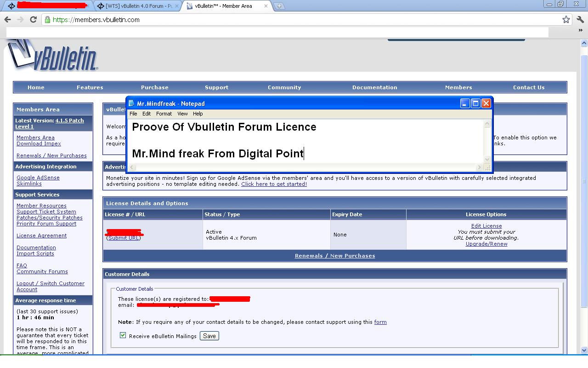Screen dimensions: 588x368
Task: Open Community Forums link
Action: point(42,271)
